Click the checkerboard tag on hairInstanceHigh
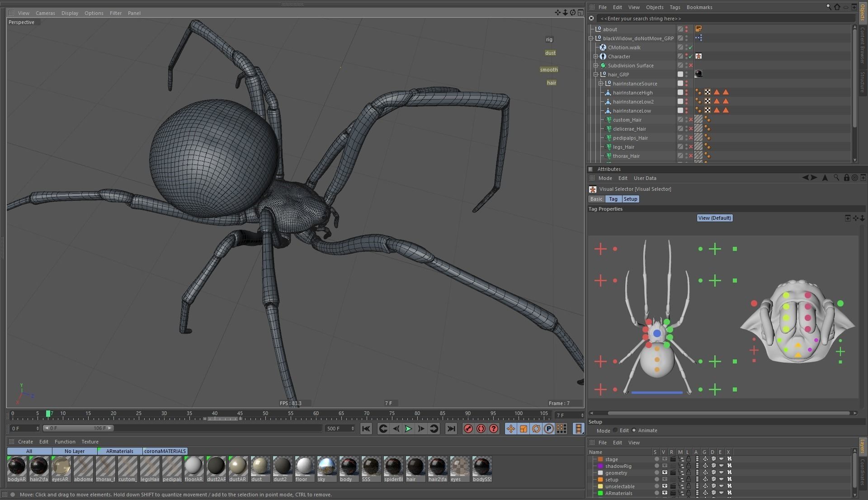 pyautogui.click(x=708, y=92)
